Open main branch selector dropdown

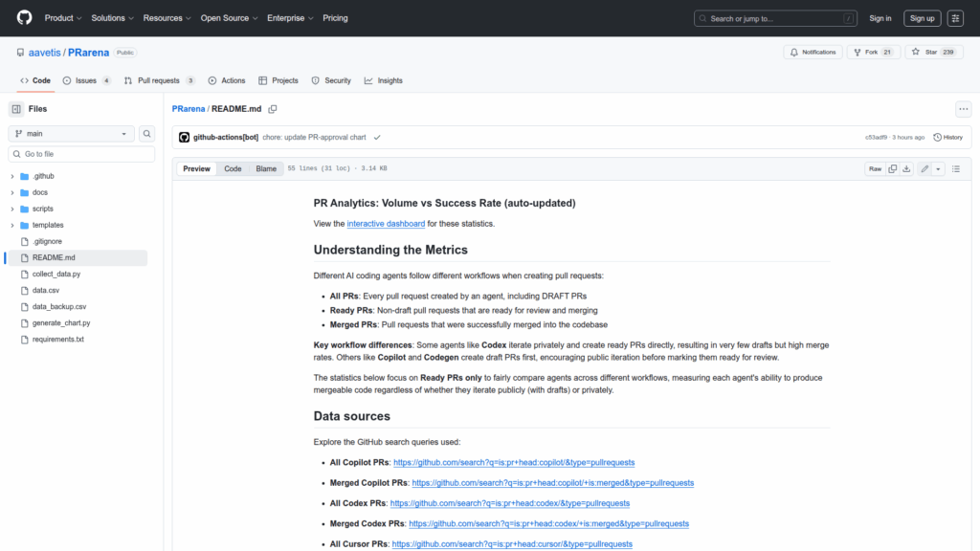(x=71, y=134)
